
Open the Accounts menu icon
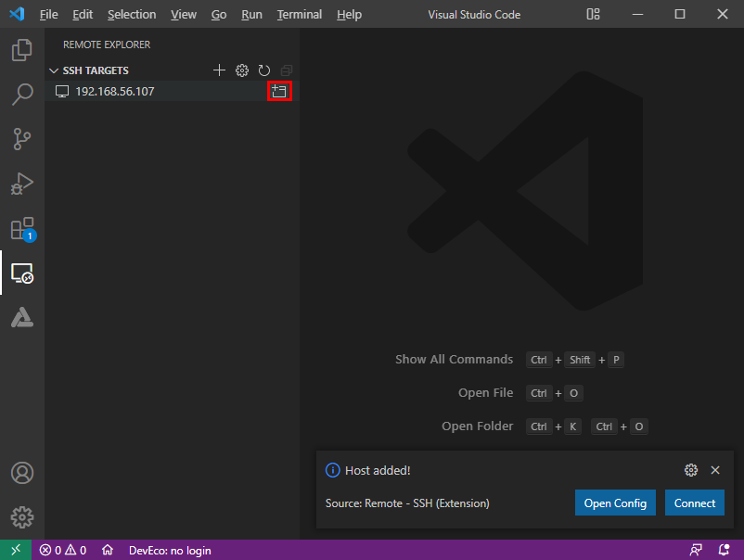(x=22, y=473)
